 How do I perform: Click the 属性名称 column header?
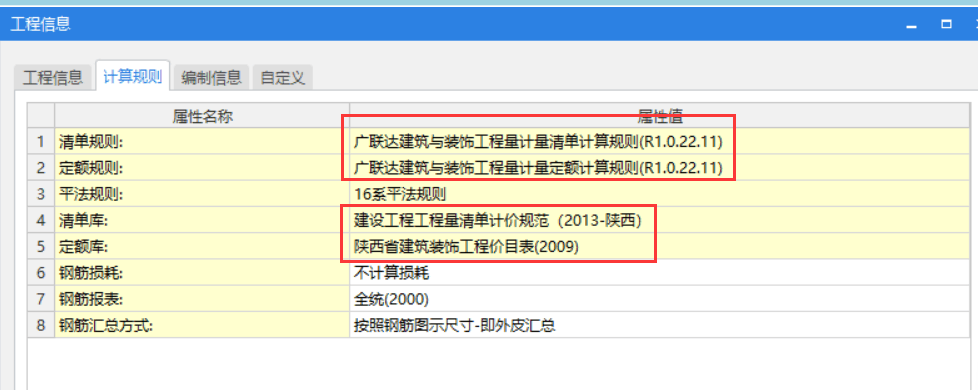tap(202, 116)
